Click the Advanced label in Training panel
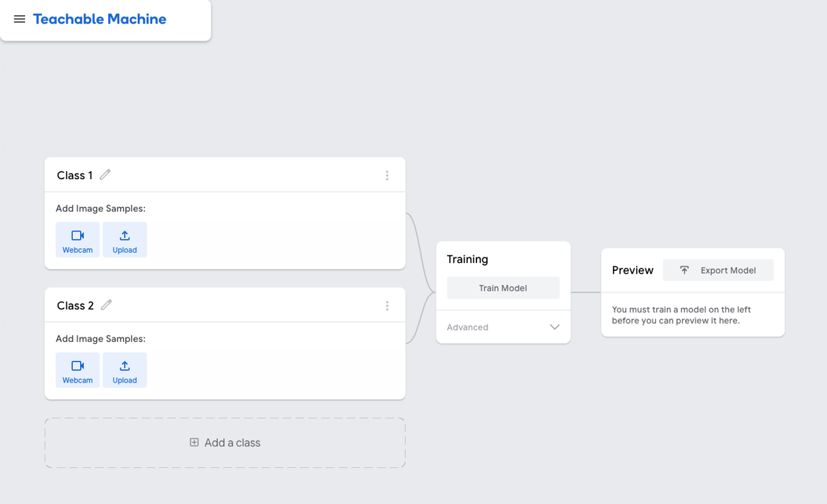827x504 pixels. 467,327
